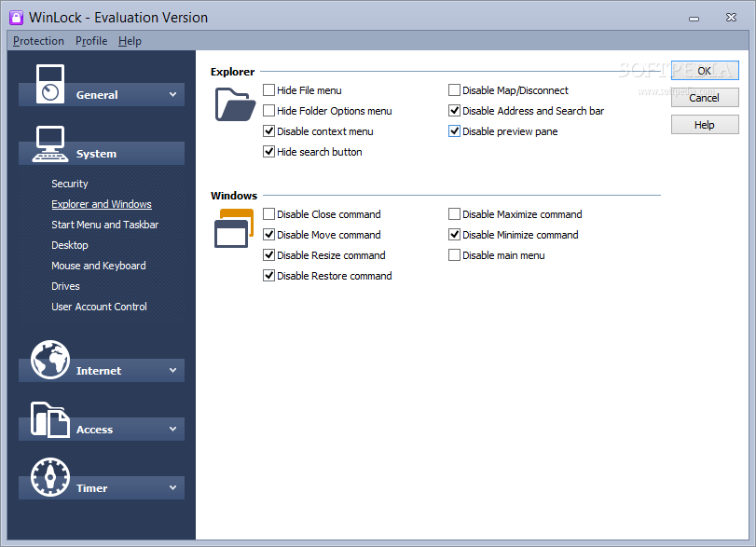Click the Internet globe icon
The image size is (756, 547).
click(50, 360)
